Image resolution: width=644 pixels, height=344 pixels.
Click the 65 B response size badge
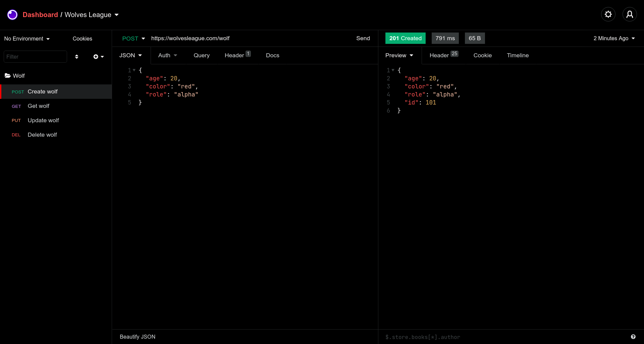pyautogui.click(x=475, y=38)
